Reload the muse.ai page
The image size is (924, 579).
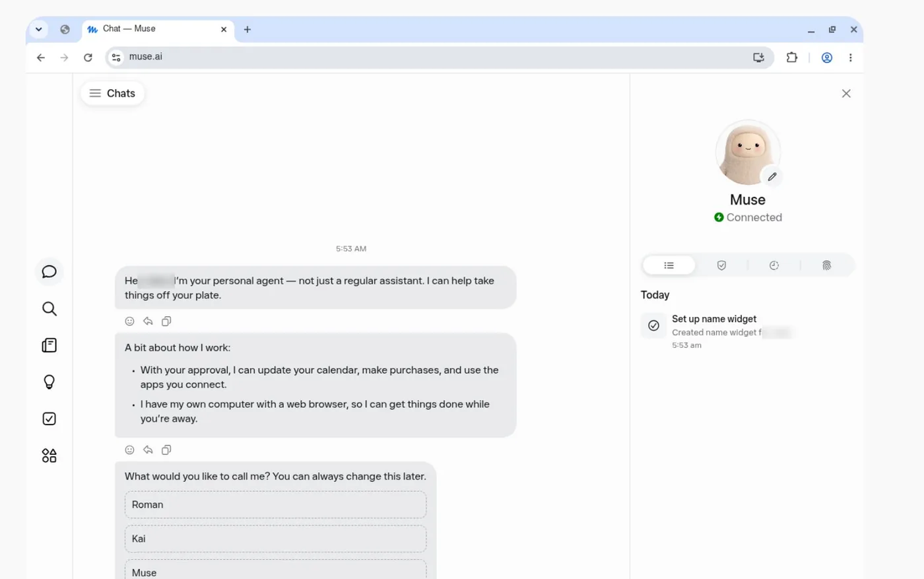coord(88,57)
